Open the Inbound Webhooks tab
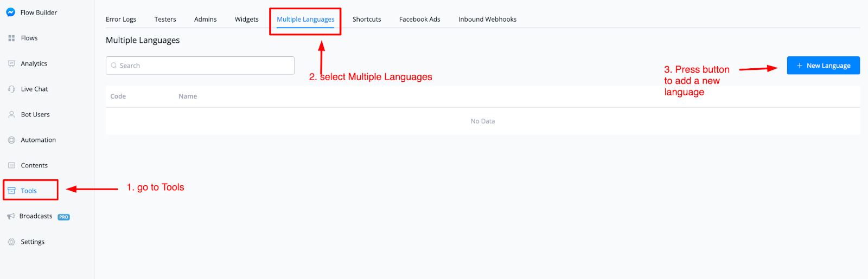Screen dimensions: 868x279 (x=487, y=19)
